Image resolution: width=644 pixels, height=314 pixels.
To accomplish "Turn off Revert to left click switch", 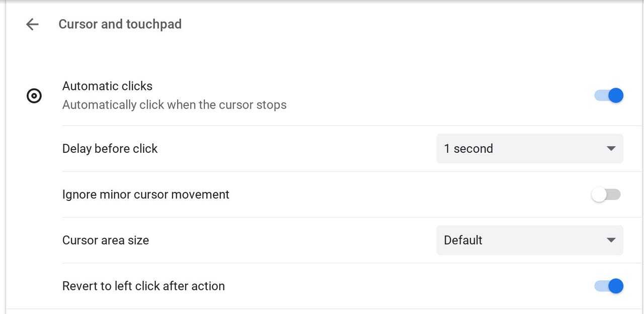I will (x=609, y=286).
